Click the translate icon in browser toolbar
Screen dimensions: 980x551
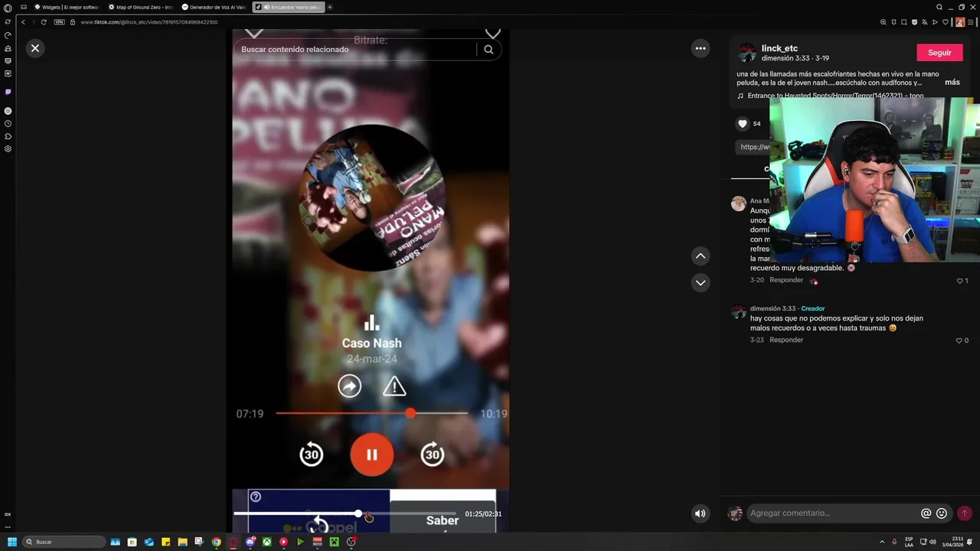point(924,22)
